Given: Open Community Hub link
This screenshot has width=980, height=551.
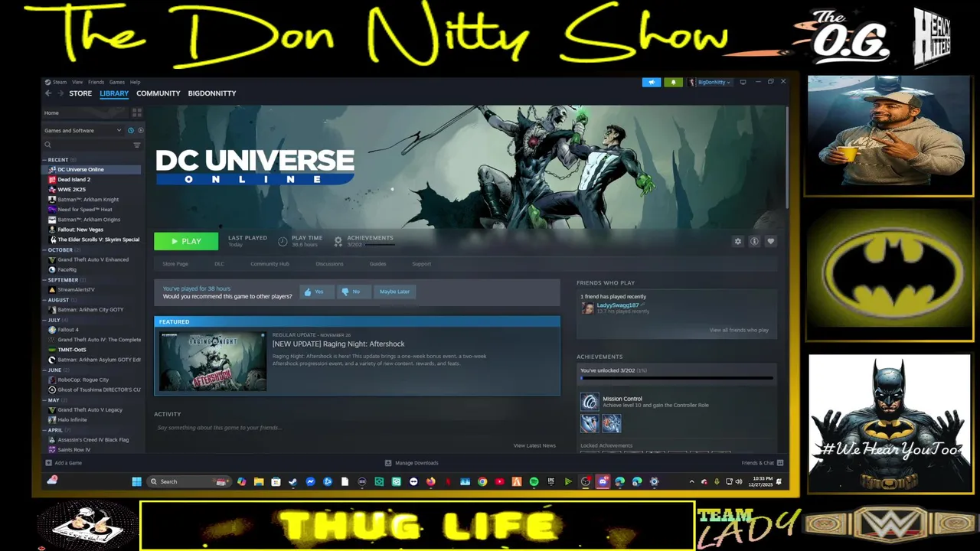Looking at the screenshot, I should coord(269,264).
